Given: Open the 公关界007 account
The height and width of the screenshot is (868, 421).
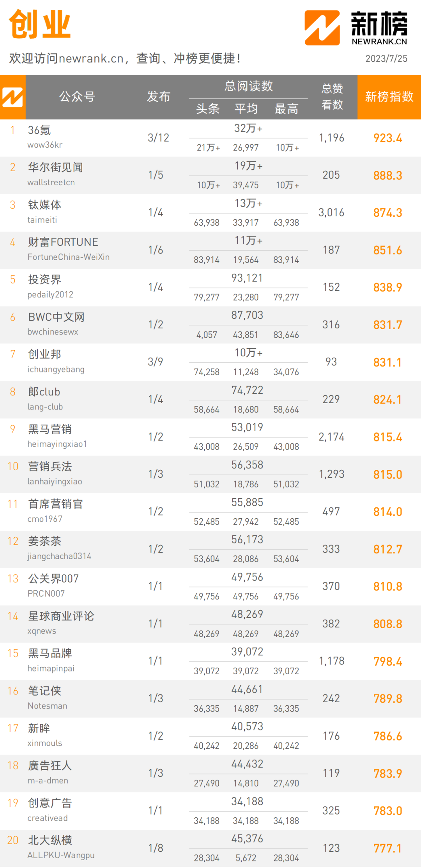Looking at the screenshot, I should point(53,579).
